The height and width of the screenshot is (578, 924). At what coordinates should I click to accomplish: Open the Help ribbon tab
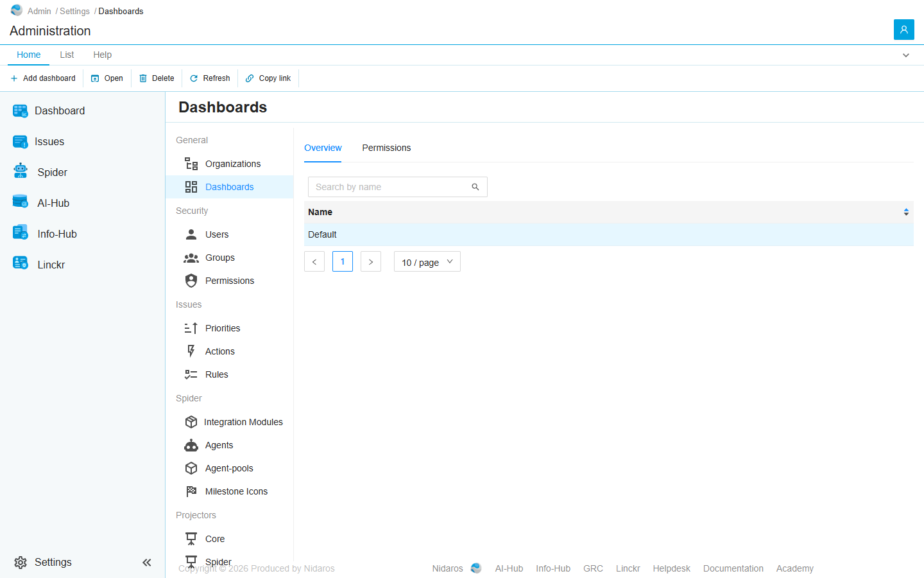103,55
